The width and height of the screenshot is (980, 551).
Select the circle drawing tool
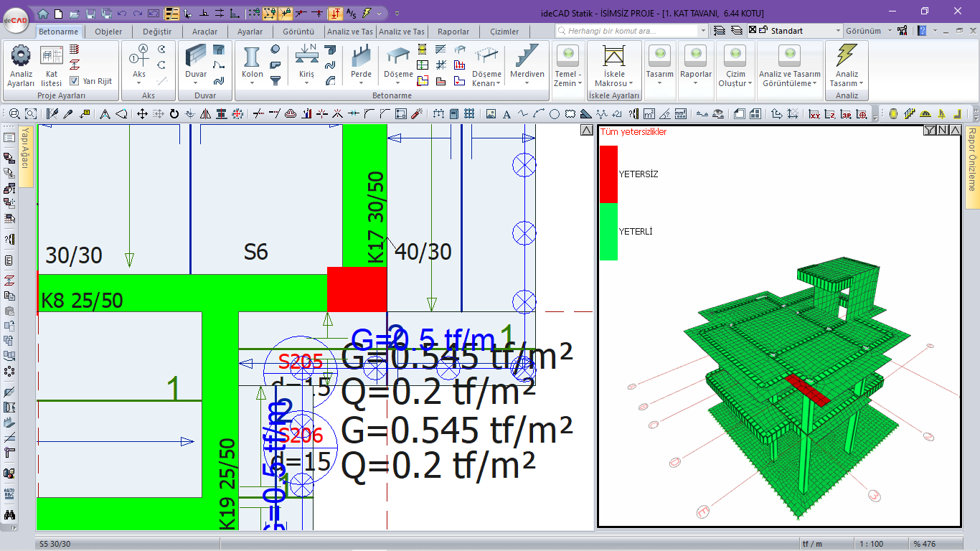555,113
